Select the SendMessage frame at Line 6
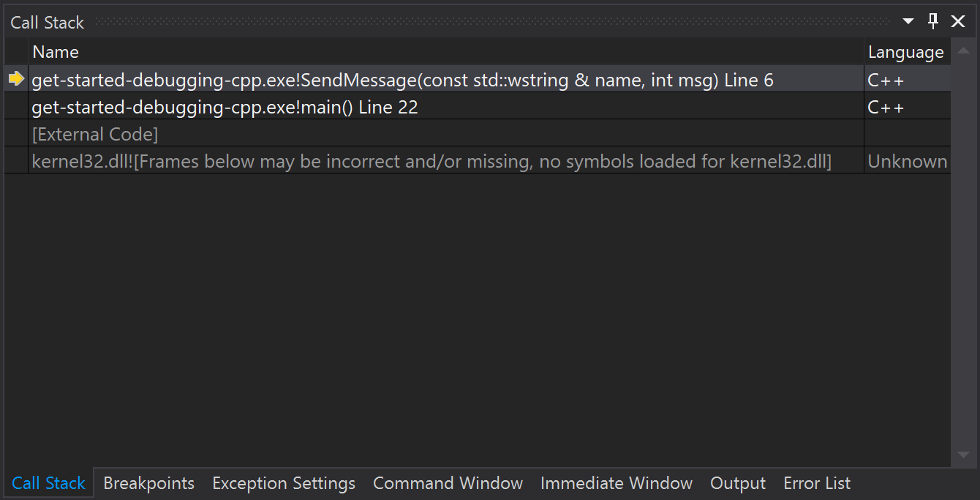This screenshot has height=500, width=980. 402,79
